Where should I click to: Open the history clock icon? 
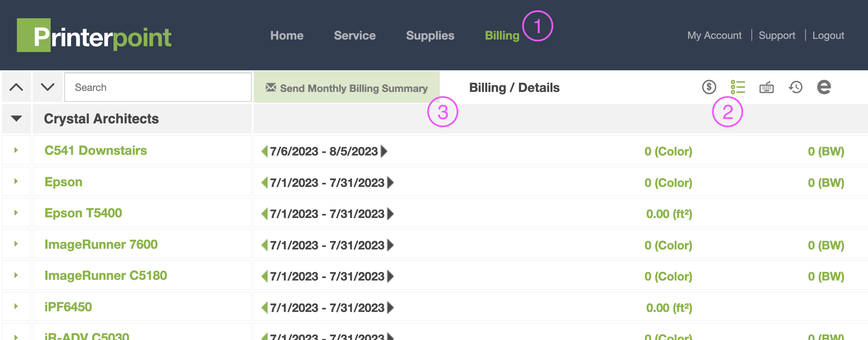795,87
